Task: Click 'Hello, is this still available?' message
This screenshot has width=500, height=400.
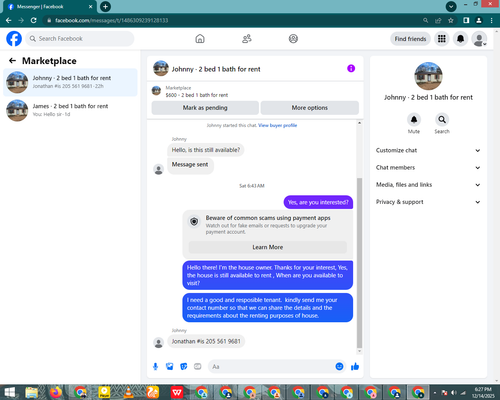Action: (206, 150)
